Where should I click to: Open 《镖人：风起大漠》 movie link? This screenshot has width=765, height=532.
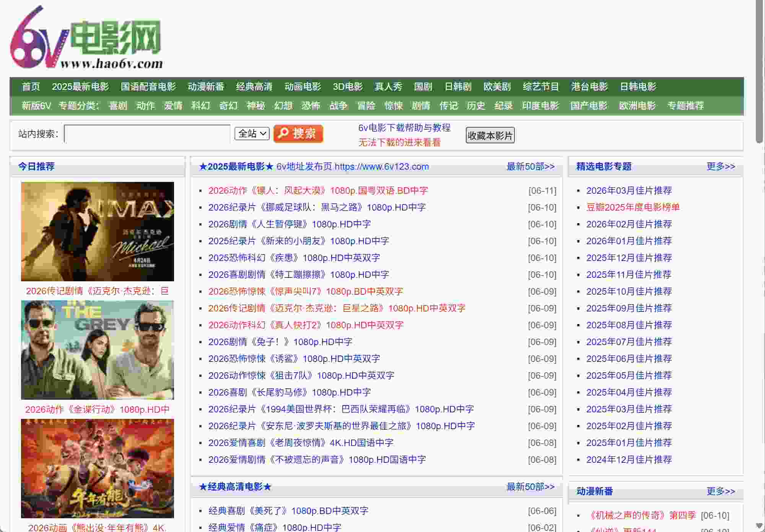click(x=318, y=190)
